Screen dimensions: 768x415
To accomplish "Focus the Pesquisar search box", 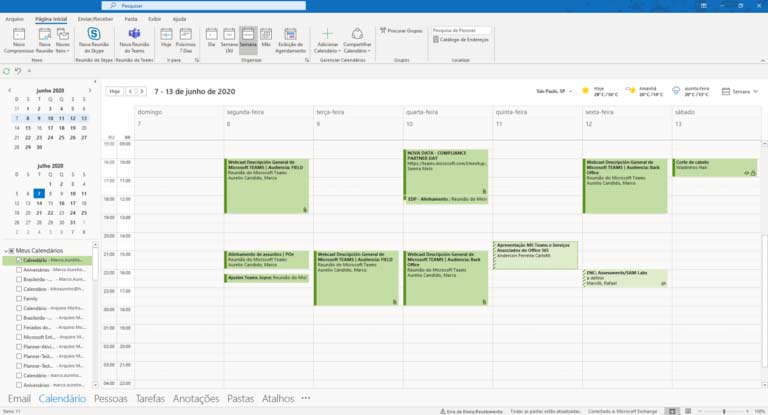I will click(x=204, y=5).
